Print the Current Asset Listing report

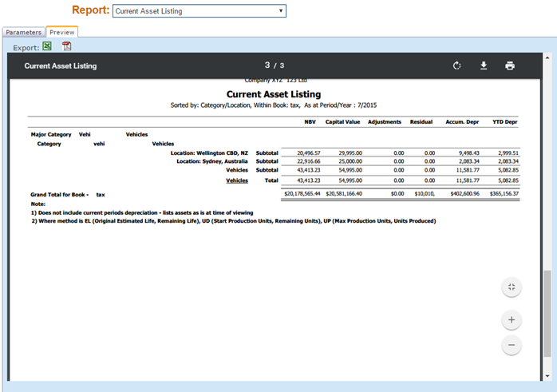coord(510,65)
